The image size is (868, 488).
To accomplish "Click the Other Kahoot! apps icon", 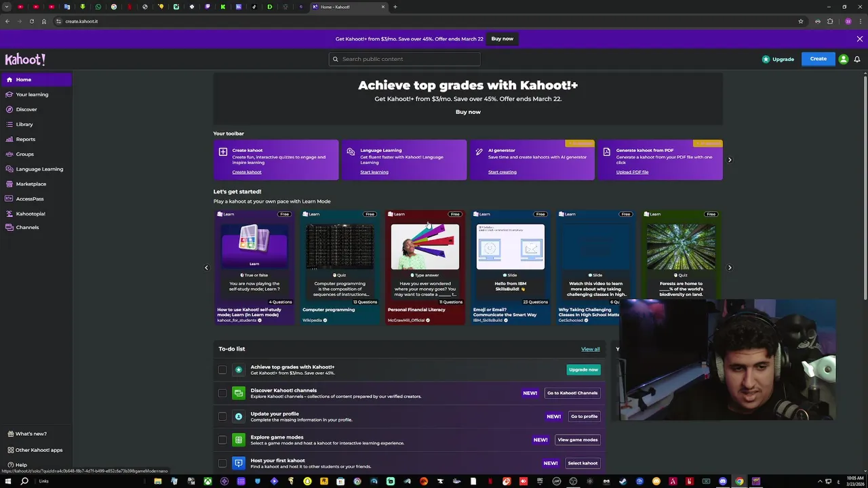I will click(x=10, y=450).
